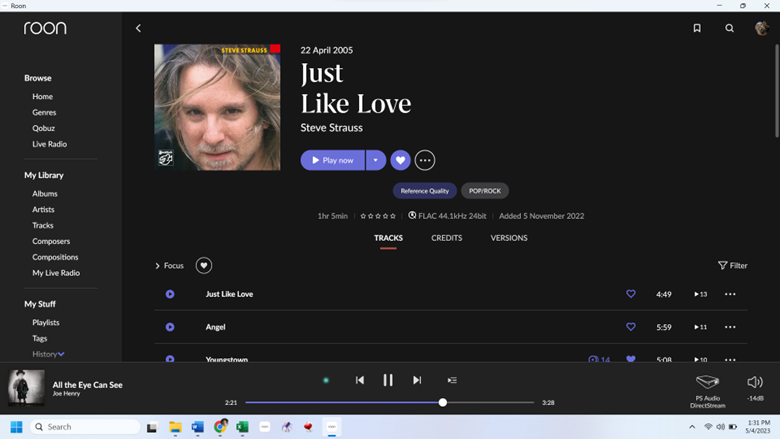
Task: Open more options for Angel track
Action: point(730,327)
